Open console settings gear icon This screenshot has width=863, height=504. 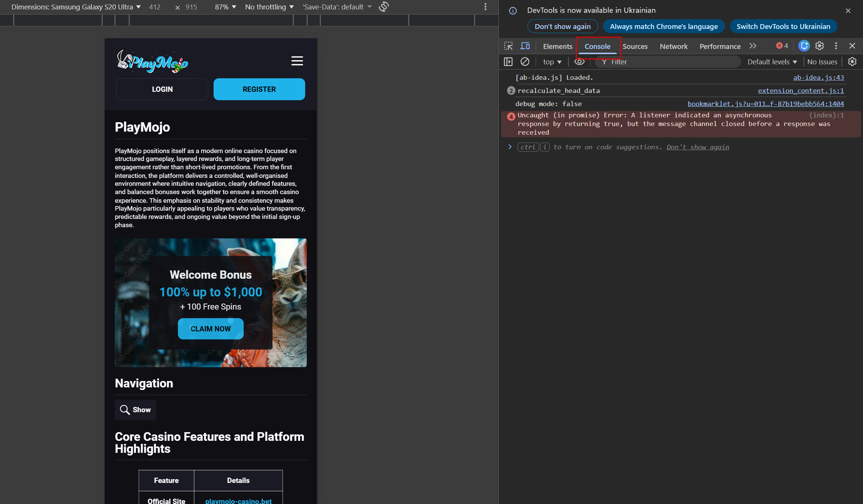tap(852, 62)
